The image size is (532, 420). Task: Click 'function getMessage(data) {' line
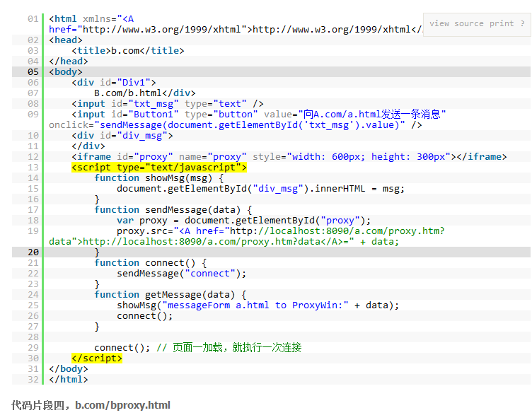click(x=170, y=295)
